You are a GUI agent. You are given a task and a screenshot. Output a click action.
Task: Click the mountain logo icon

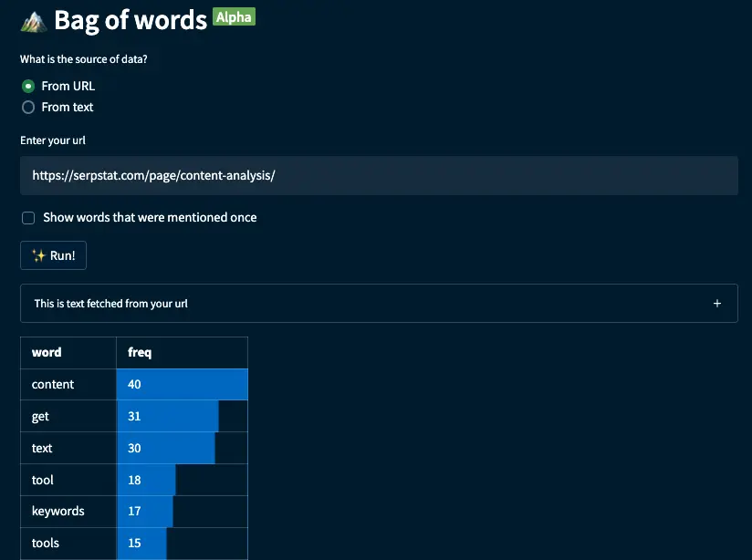tap(34, 22)
